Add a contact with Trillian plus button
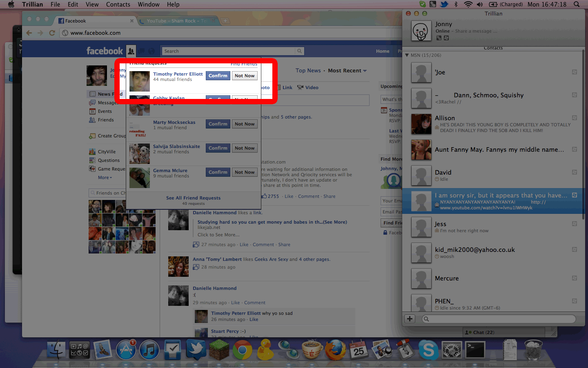This screenshot has width=588, height=368. click(410, 319)
